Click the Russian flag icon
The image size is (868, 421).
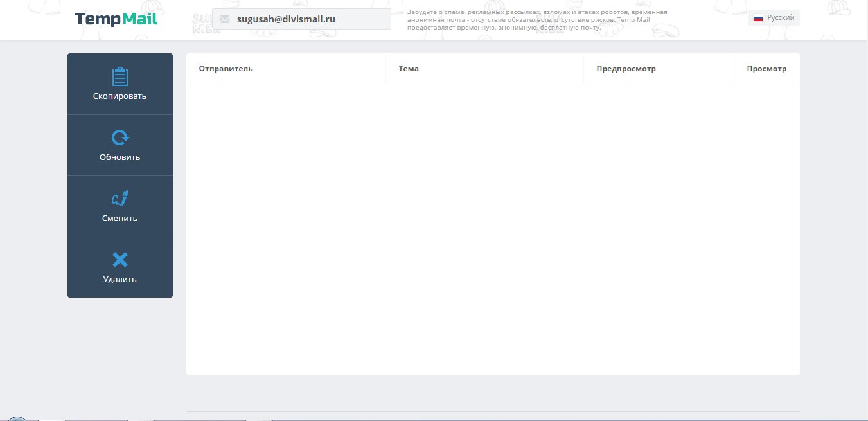758,18
